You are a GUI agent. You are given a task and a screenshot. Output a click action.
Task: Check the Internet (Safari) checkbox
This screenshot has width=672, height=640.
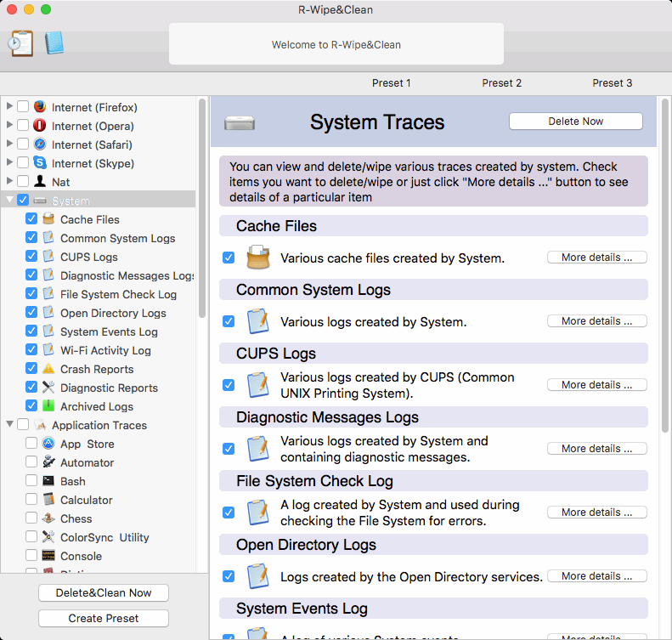23,144
